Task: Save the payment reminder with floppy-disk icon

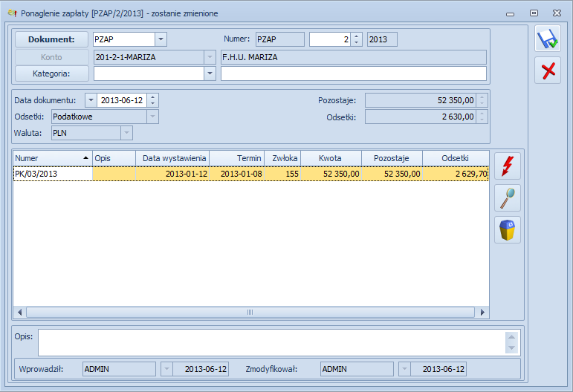Action: [548, 39]
